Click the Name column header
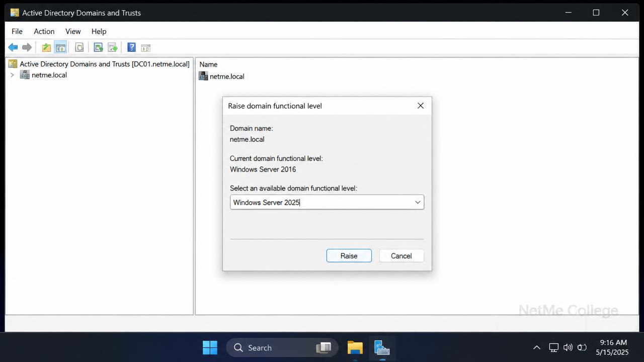The image size is (644, 362). click(x=208, y=64)
